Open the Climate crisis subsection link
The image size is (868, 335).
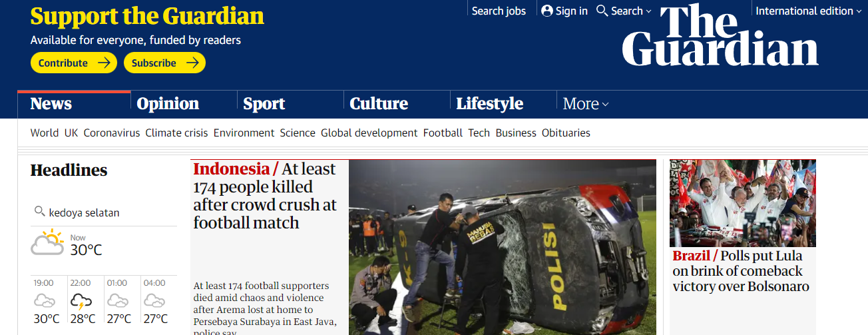tap(176, 133)
